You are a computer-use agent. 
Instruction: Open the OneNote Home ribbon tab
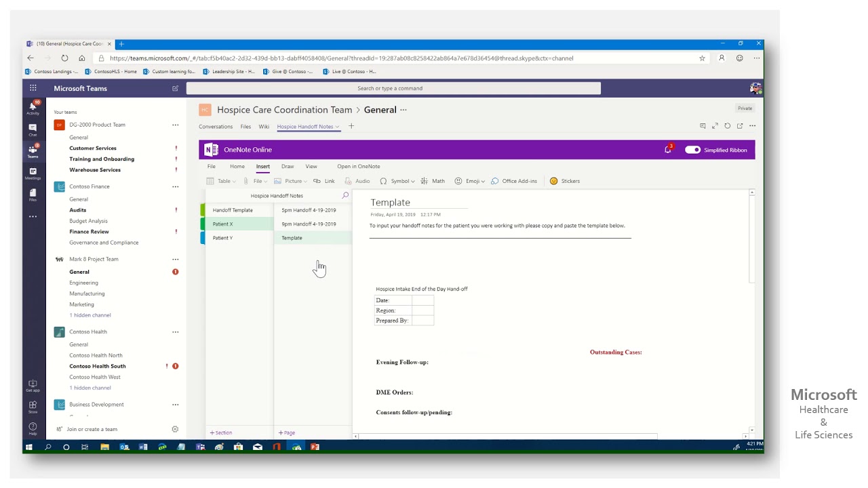click(237, 166)
